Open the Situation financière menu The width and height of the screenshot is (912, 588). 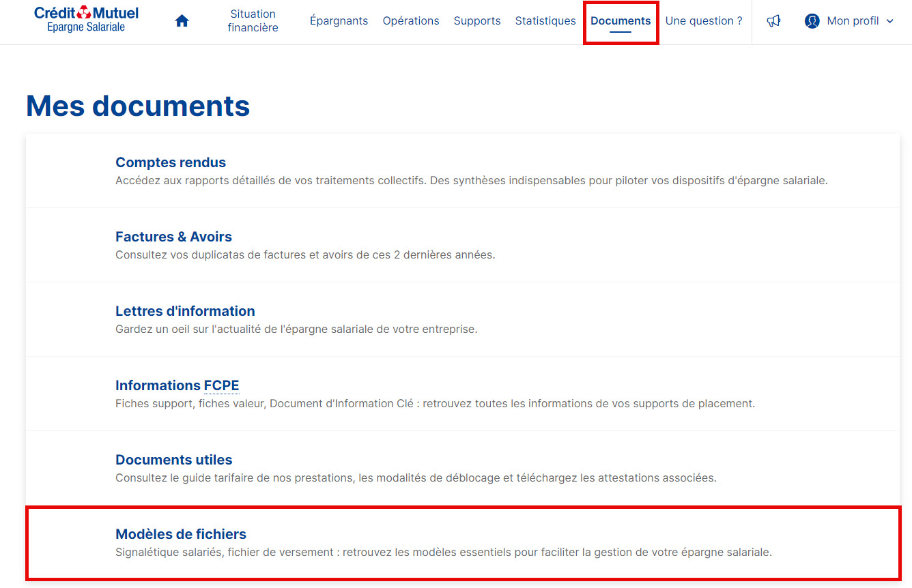pos(253,21)
